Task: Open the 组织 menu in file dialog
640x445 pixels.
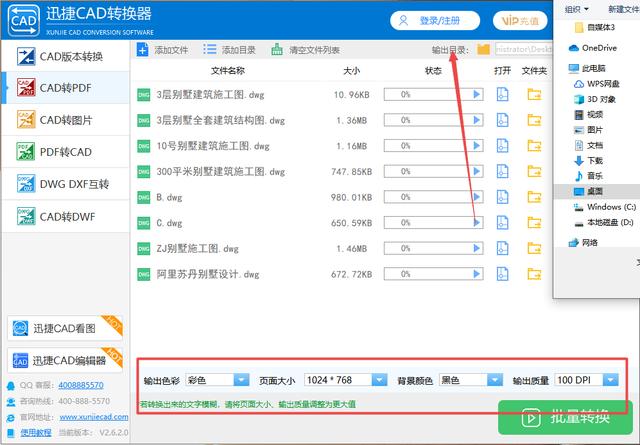Action: (x=576, y=9)
